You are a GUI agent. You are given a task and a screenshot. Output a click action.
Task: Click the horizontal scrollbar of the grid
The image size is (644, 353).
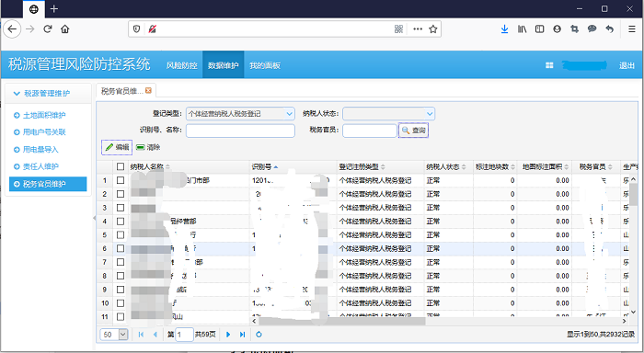point(342,321)
